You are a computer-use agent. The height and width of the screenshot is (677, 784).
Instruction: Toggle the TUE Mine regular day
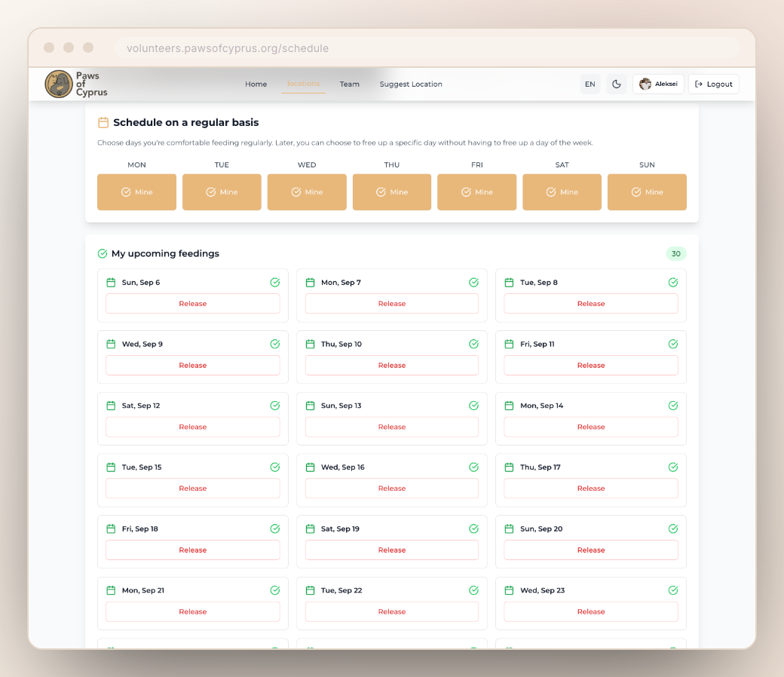[222, 192]
